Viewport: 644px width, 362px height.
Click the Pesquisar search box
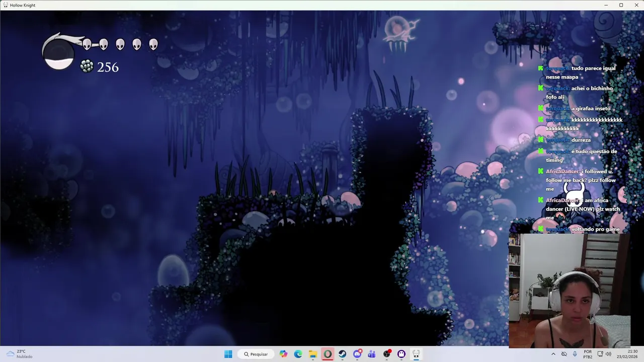256,354
